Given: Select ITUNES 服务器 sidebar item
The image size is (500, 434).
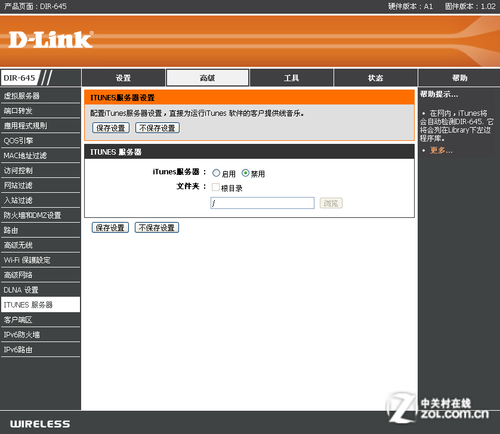Looking at the screenshot, I should tap(40, 305).
